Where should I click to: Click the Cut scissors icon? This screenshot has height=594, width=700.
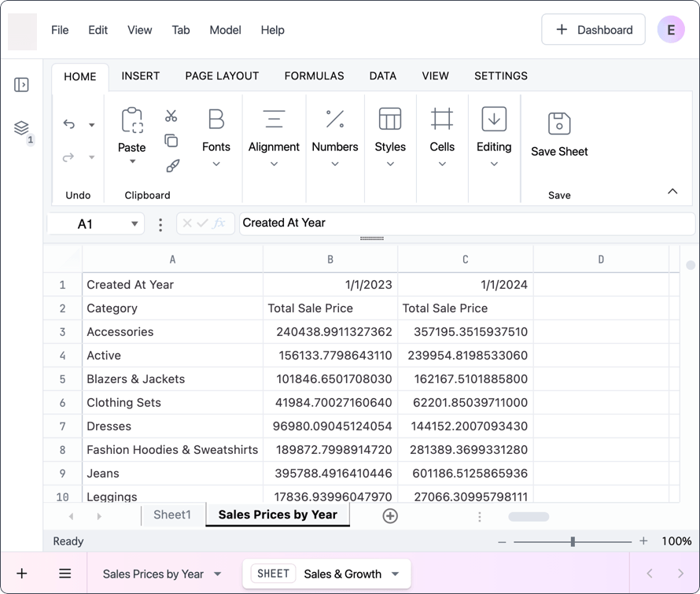[x=171, y=116]
